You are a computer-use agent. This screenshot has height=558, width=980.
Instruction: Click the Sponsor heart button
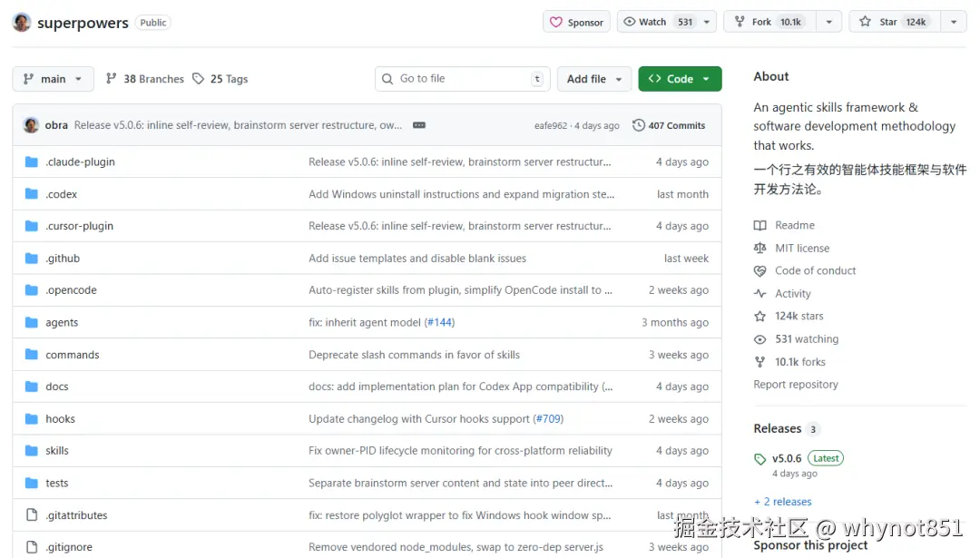coord(576,22)
